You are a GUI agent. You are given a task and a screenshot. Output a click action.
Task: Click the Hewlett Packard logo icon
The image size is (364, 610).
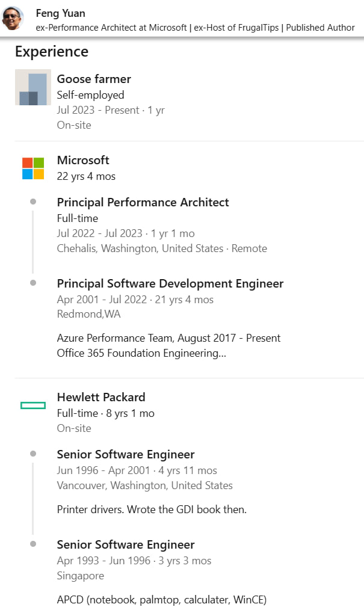pos(33,405)
